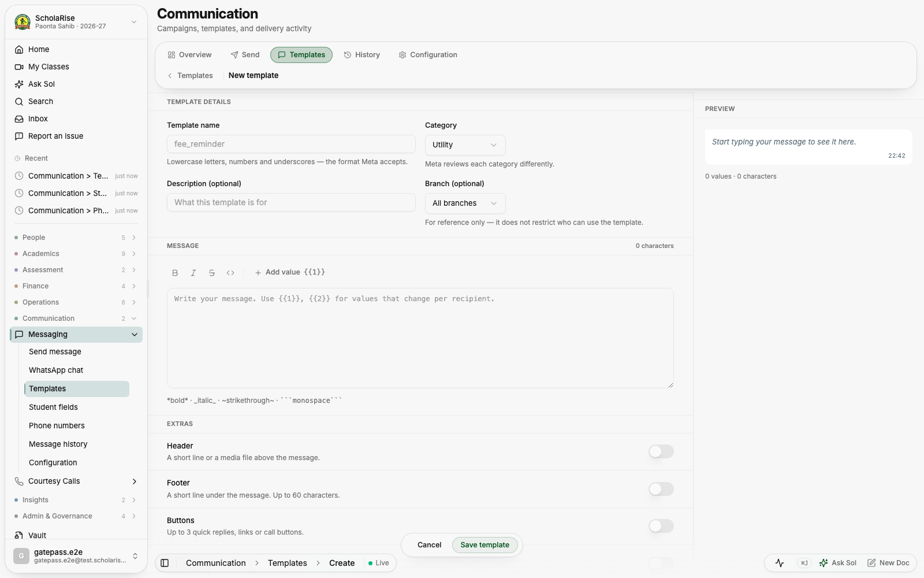Viewport: 924px width, 578px height.
Task: Open My Classes camera icon
Action: [x=19, y=66]
